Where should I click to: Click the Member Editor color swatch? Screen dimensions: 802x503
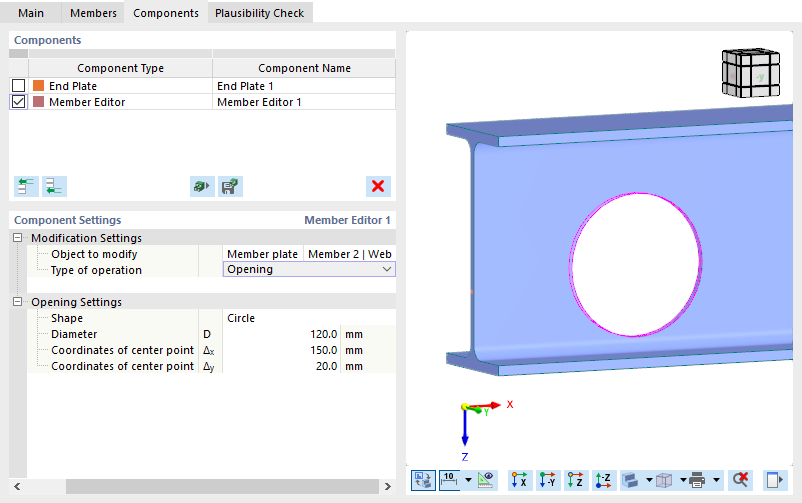38,102
